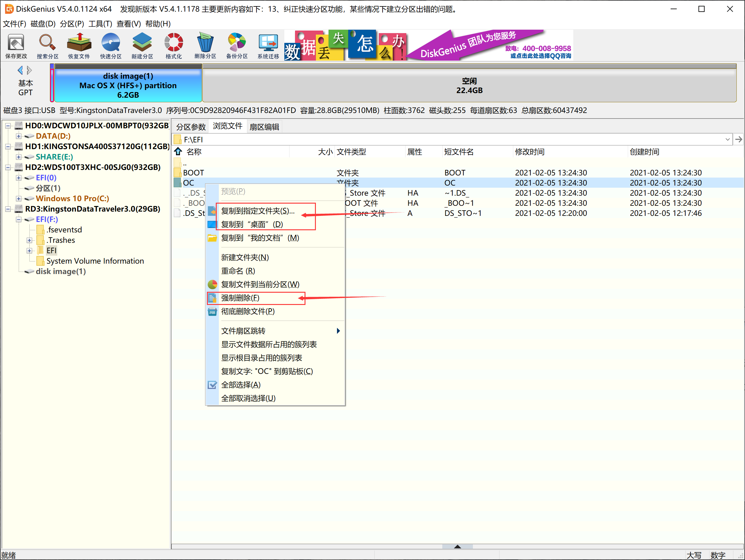Click the navigate arrow beside the path box

click(x=738, y=139)
